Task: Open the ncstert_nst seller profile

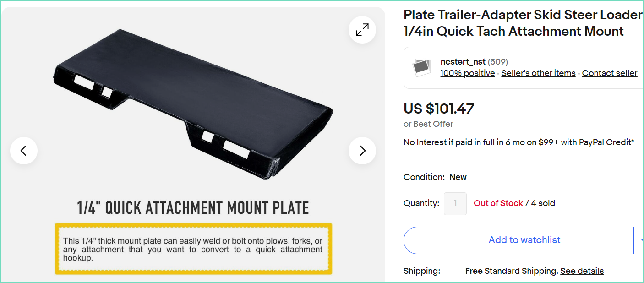Action: 463,62
